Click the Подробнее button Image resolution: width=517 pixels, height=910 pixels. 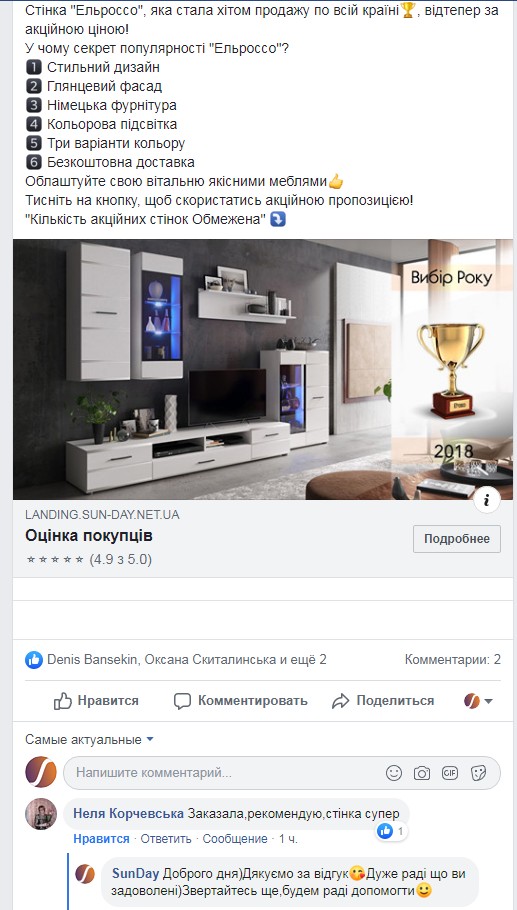457,539
